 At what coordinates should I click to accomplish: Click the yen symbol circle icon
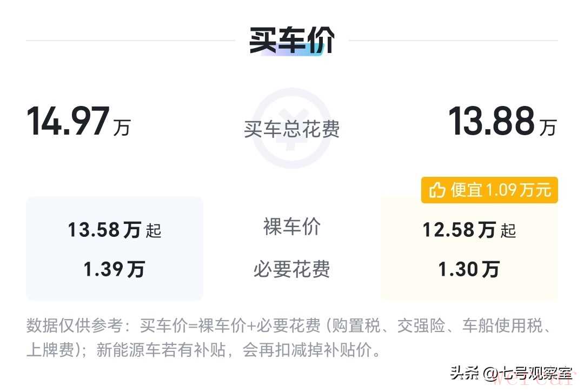[291, 128]
